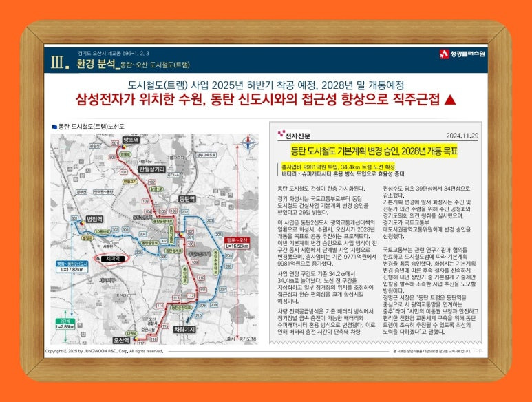Click stop number 305 on blue line
Viewport: 532px width, 402px height.
[139, 253]
